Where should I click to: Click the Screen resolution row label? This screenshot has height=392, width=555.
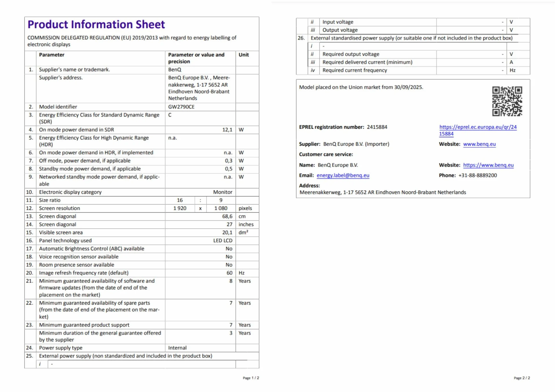pyautogui.click(x=59, y=208)
